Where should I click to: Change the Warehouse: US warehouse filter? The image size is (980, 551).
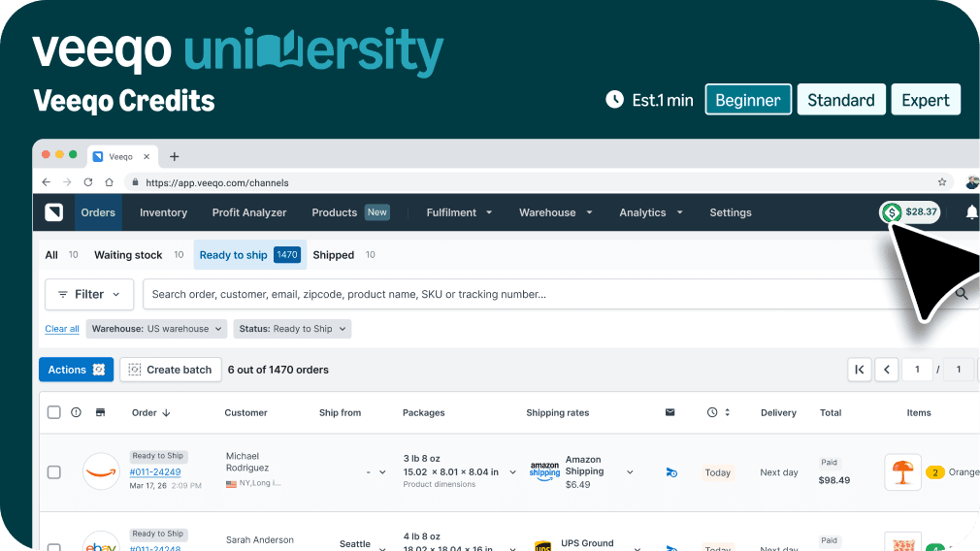click(x=156, y=329)
